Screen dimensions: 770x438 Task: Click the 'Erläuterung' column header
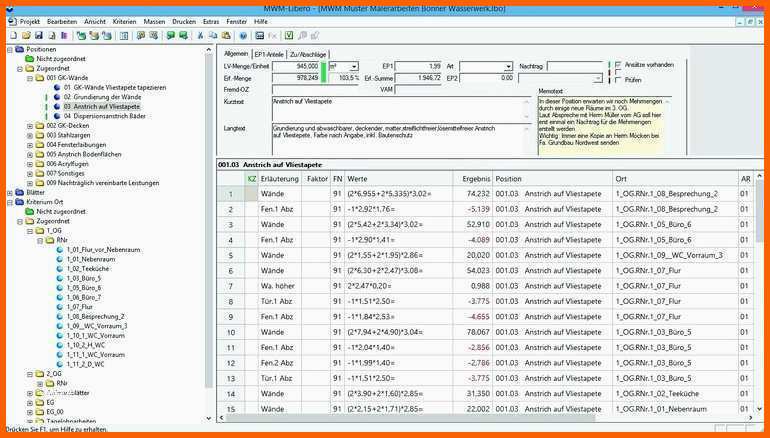279,179
